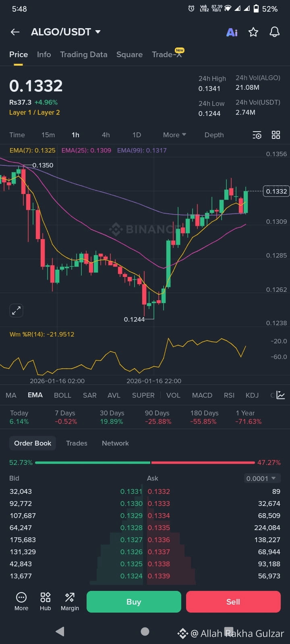This screenshot has height=644, width=290.
Task: Select ask price 0.1335
Action: 159,528
